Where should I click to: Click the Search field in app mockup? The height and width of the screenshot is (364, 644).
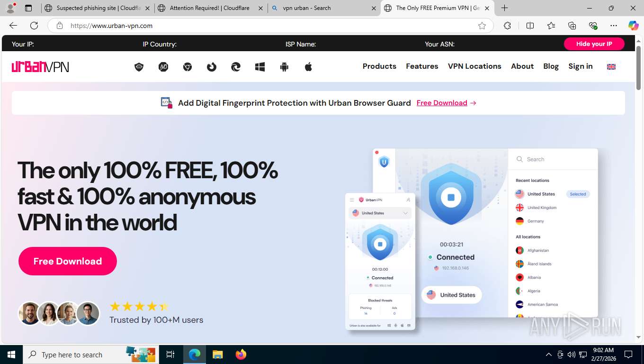pos(553,159)
